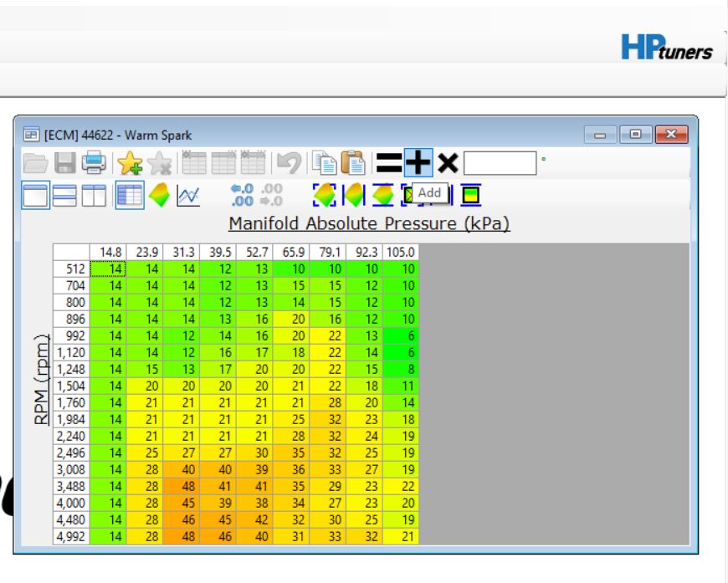Toggle the line graph view
Viewport: 728px width, 583px height.
[x=190, y=195]
